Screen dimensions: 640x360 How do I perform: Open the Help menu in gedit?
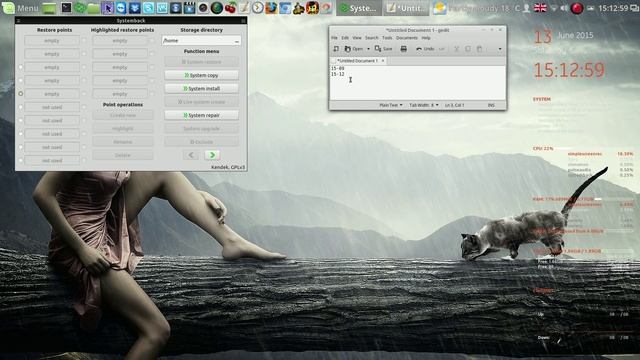[426, 38]
